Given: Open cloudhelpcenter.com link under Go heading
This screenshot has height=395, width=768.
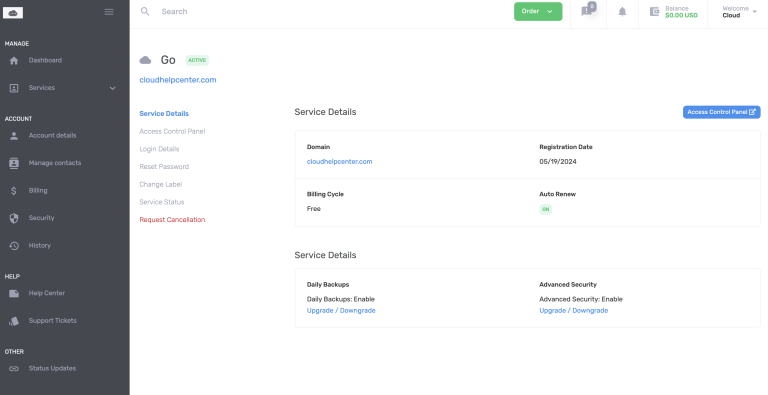Looking at the screenshot, I should (x=178, y=80).
